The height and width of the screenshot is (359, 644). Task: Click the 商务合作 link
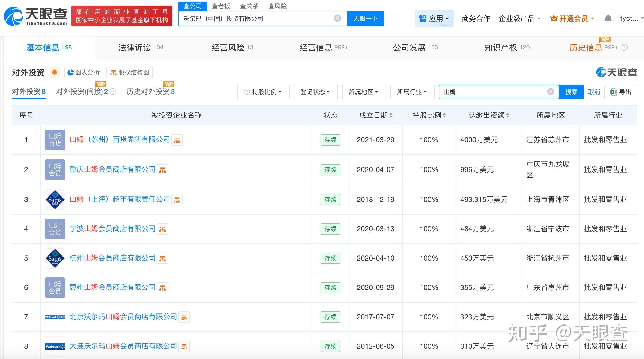(x=476, y=19)
